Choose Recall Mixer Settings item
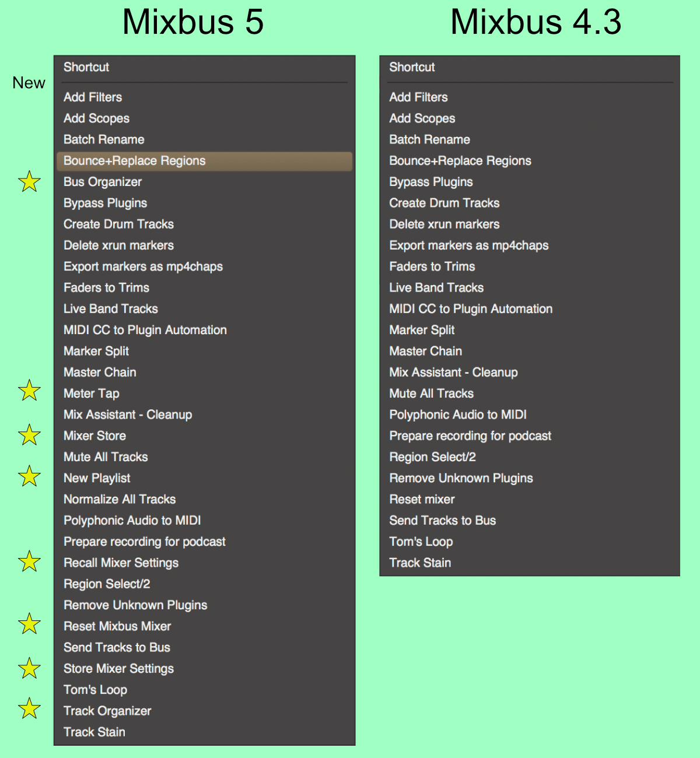The image size is (700, 758). [x=121, y=563]
